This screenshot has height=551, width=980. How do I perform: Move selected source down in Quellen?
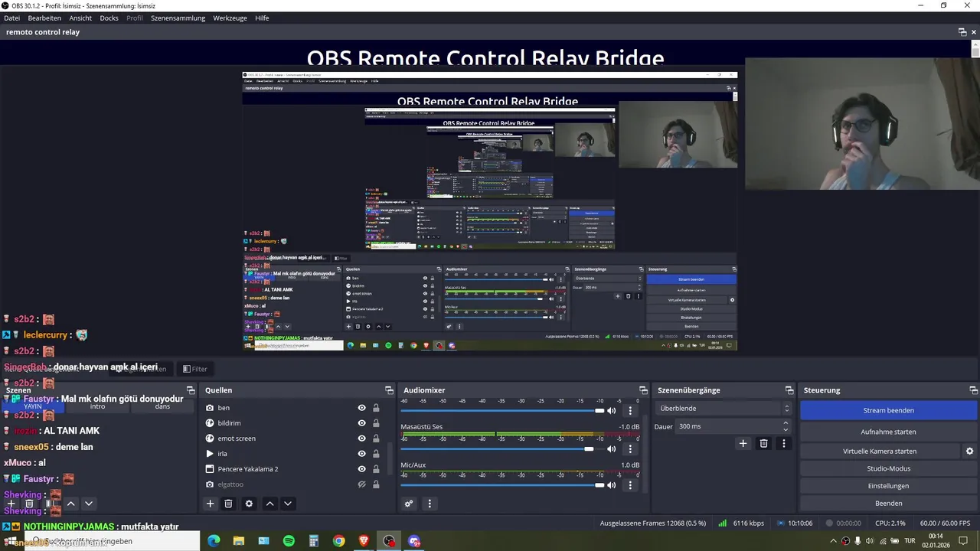288,504
